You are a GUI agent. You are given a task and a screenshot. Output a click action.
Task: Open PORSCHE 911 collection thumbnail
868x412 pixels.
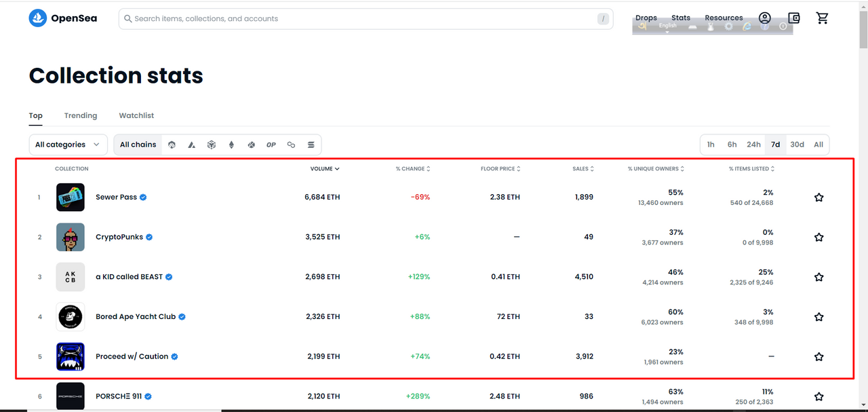pyautogui.click(x=71, y=396)
